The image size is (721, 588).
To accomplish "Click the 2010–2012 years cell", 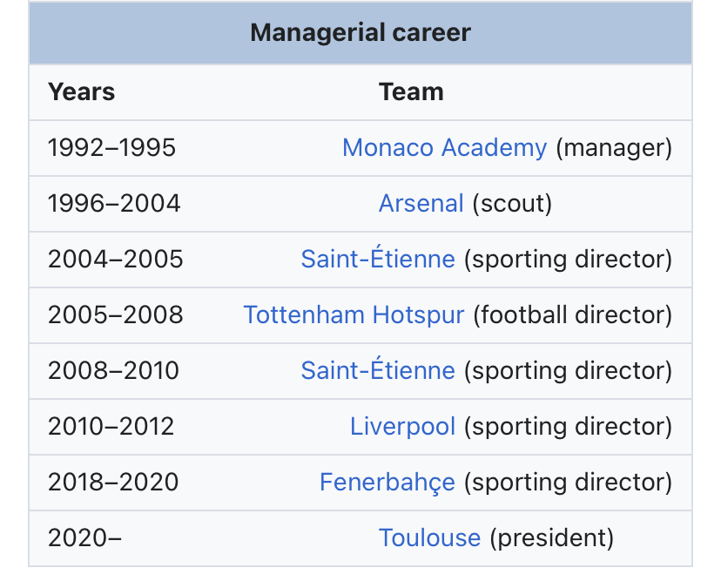I will (111, 426).
